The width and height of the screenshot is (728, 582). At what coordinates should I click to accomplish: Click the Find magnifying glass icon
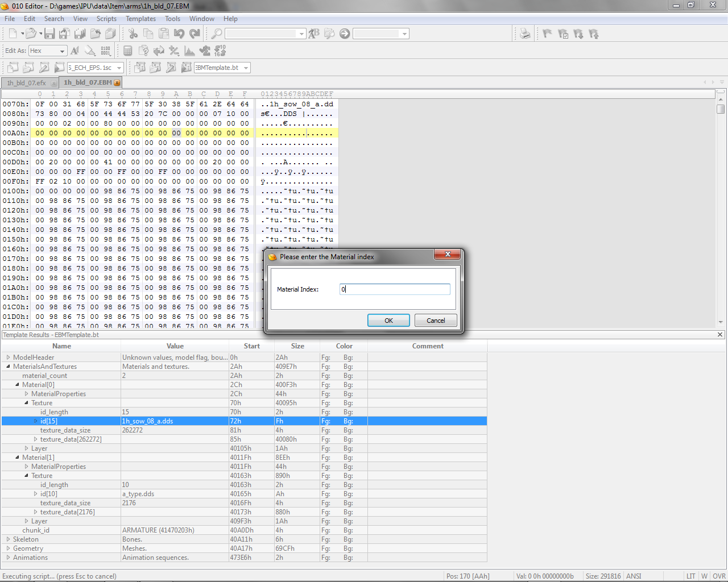tap(217, 34)
